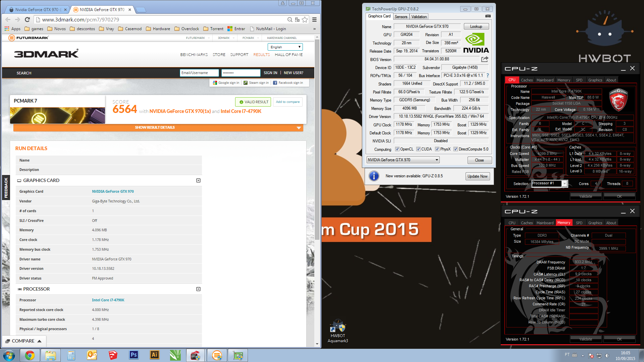This screenshot has width=644, height=362.
Task: Open the Chrome hamburger menu
Action: click(314, 20)
